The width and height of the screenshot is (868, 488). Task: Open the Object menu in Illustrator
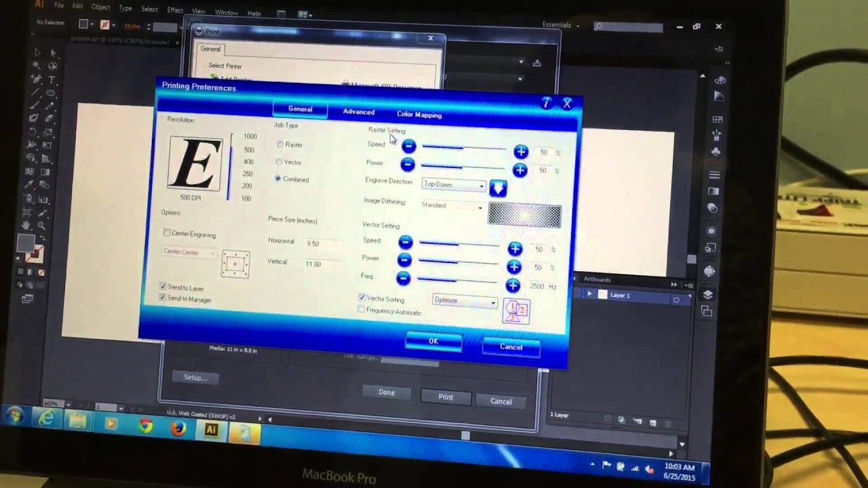[100, 7]
